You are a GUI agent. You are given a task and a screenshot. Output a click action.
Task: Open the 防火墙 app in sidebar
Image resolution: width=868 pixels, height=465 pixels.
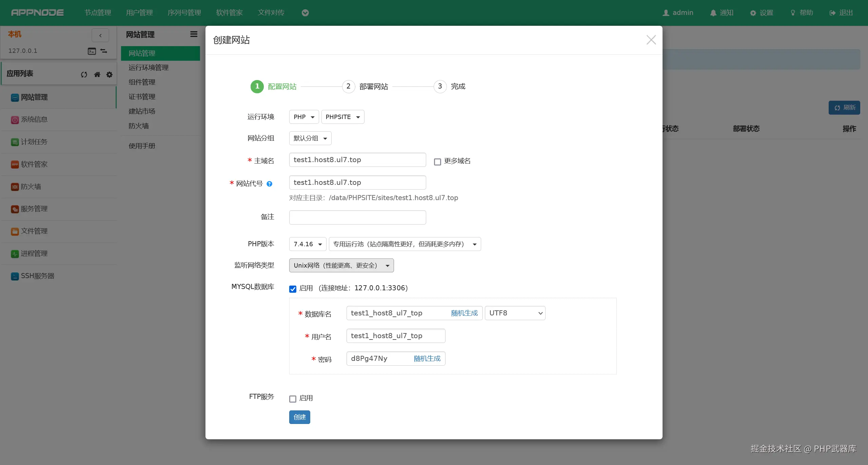(x=31, y=187)
